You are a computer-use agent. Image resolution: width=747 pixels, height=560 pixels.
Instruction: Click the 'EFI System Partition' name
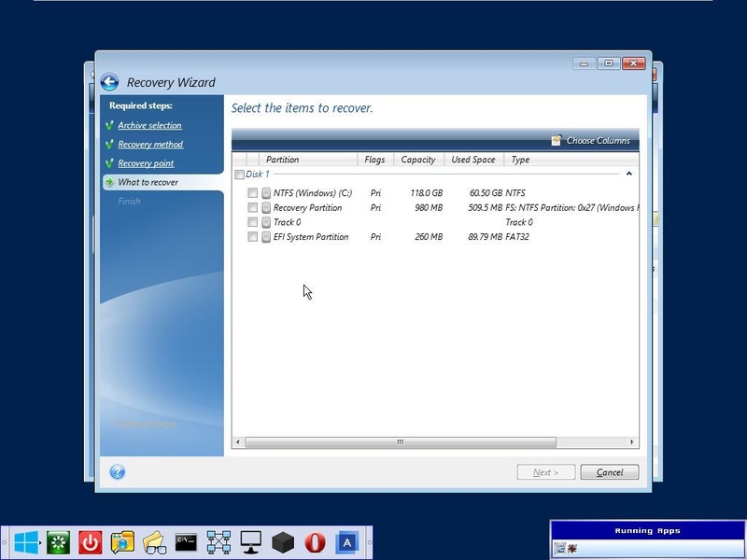(311, 237)
